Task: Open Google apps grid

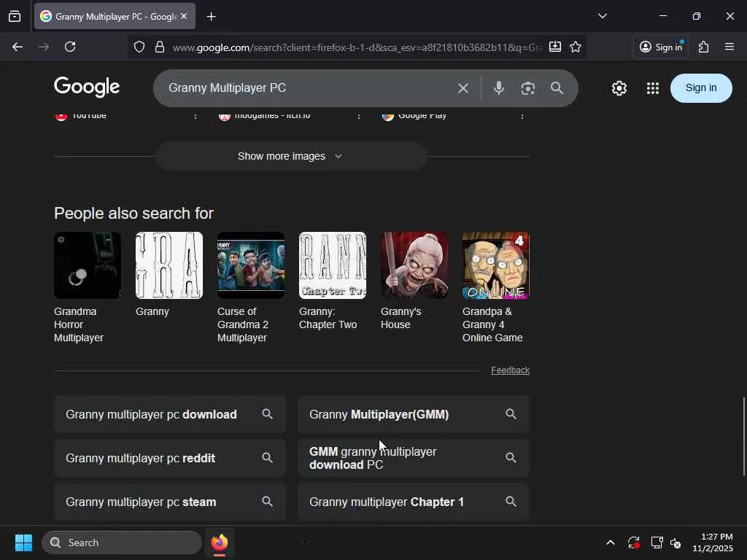Action: pyautogui.click(x=653, y=88)
